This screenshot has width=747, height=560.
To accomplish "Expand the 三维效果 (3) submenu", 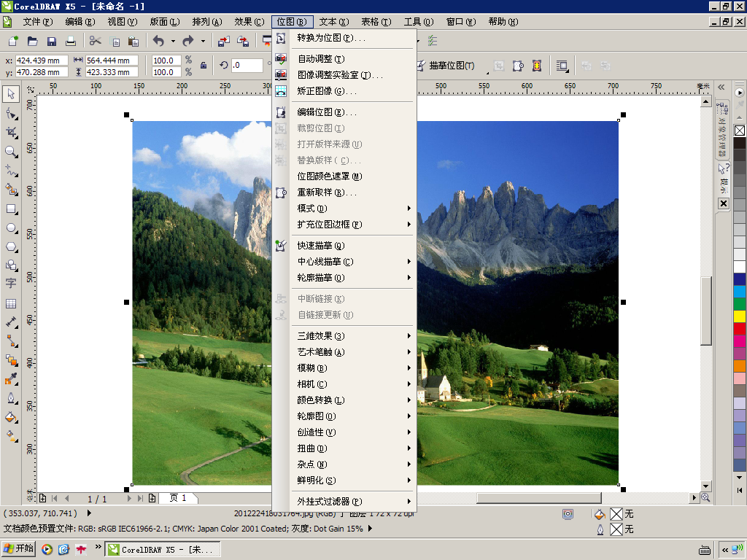I will (354, 336).
